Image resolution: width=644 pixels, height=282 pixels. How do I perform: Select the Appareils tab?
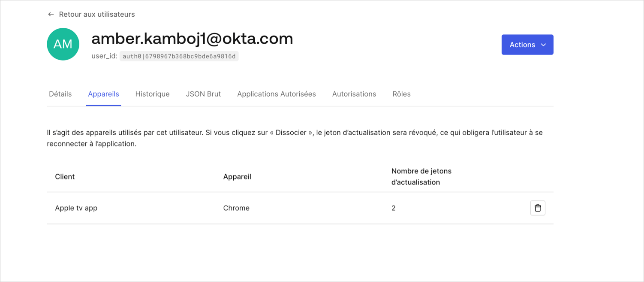(x=103, y=94)
